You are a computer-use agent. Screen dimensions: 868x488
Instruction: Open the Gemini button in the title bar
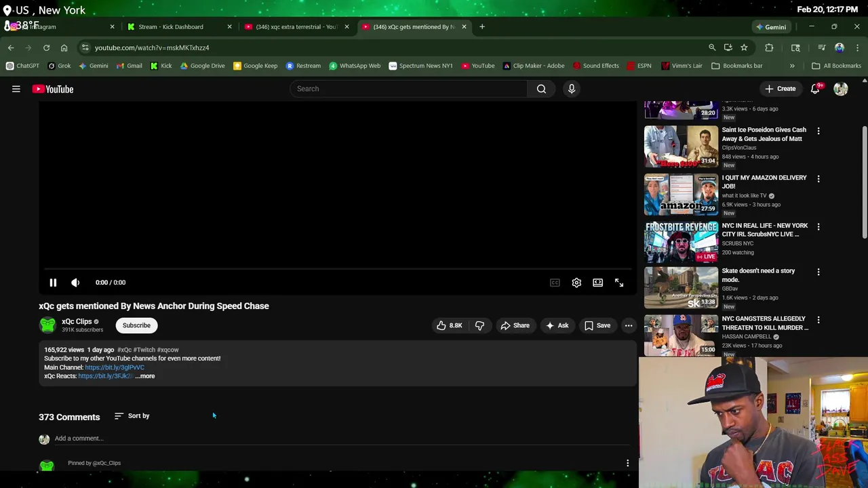click(x=771, y=27)
